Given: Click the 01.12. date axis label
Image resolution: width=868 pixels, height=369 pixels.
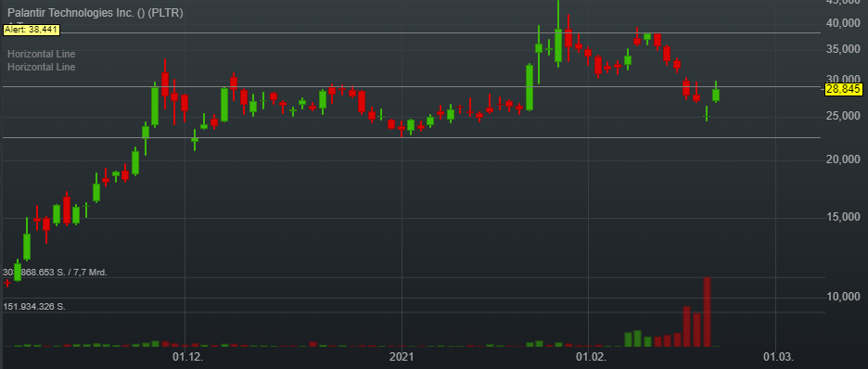Looking at the screenshot, I should click(x=187, y=356).
